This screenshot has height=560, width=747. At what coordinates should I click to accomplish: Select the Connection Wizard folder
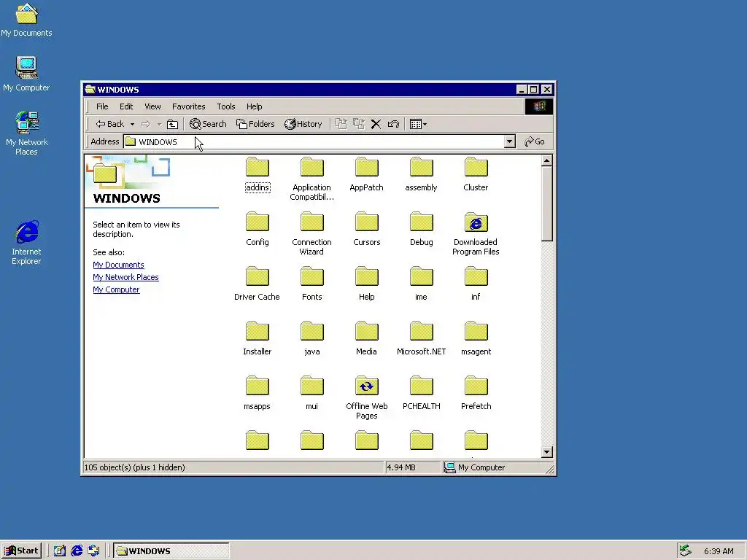click(x=311, y=234)
